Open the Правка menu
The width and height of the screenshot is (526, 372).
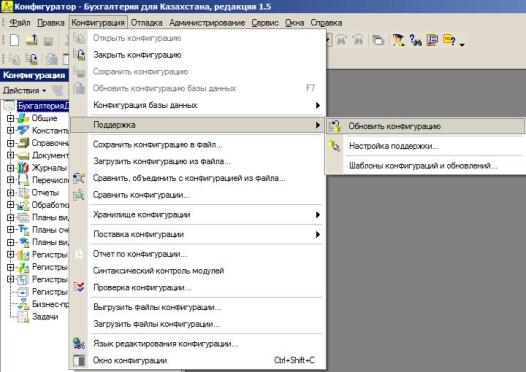[x=51, y=22]
